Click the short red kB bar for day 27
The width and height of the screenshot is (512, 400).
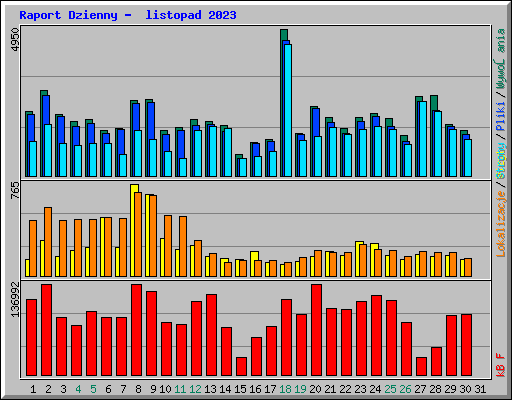421,367
